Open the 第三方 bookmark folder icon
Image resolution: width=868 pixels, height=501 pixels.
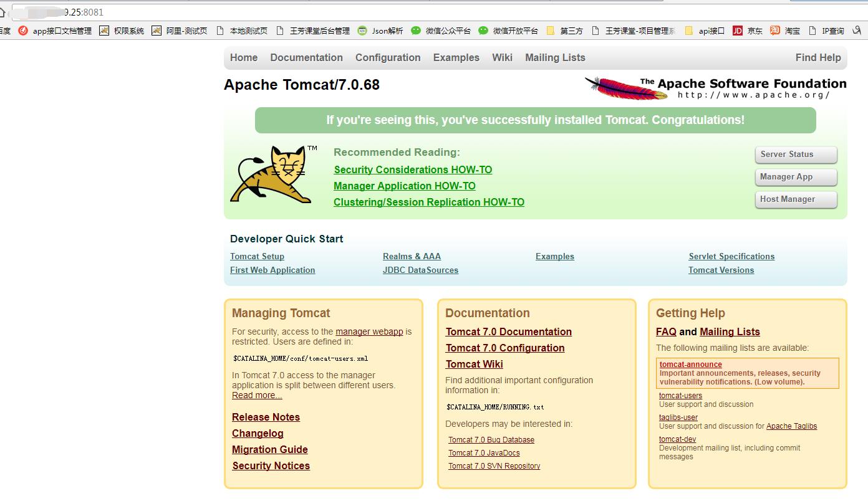[551, 31]
